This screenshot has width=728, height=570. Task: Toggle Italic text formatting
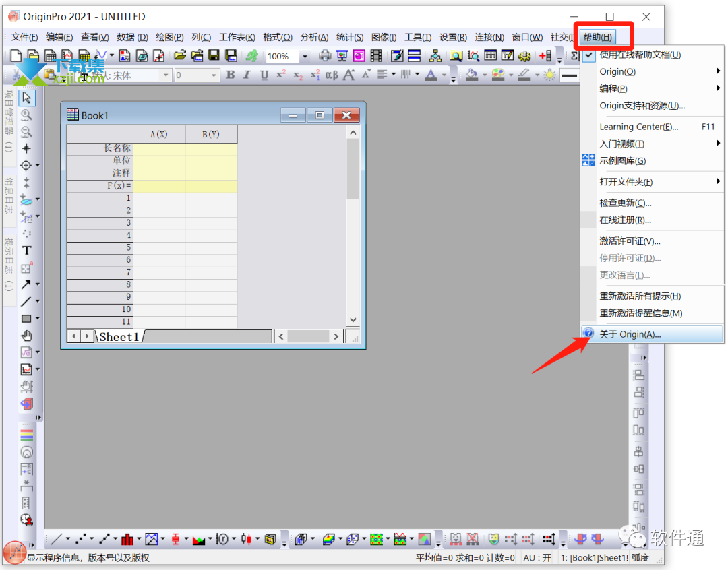247,75
